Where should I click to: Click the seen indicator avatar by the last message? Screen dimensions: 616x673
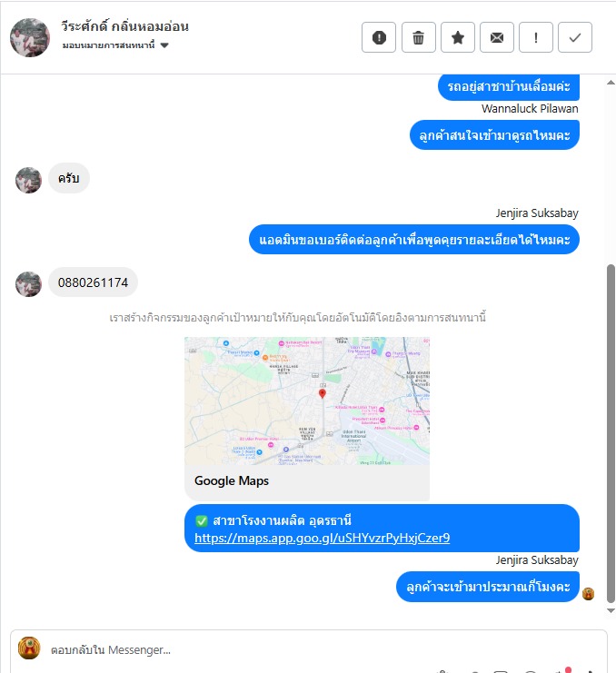click(588, 594)
